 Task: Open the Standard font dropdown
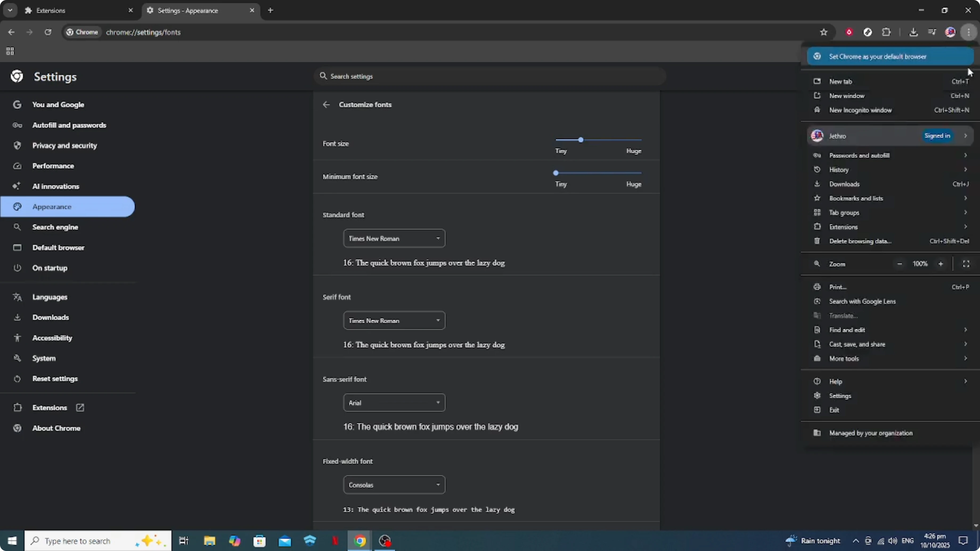[x=394, y=239]
